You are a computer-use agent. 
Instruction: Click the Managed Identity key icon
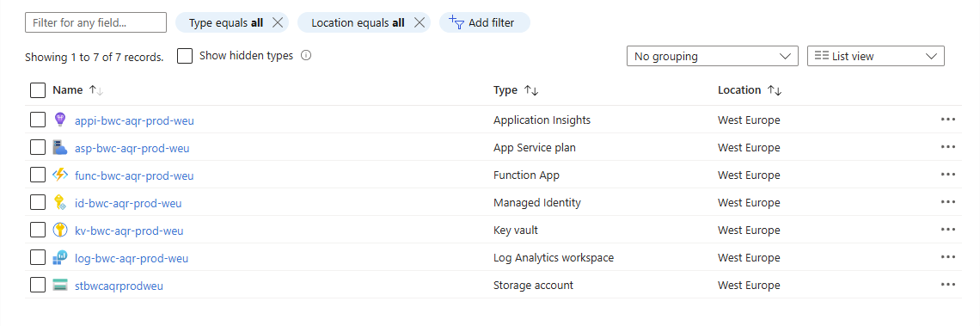[x=60, y=203]
